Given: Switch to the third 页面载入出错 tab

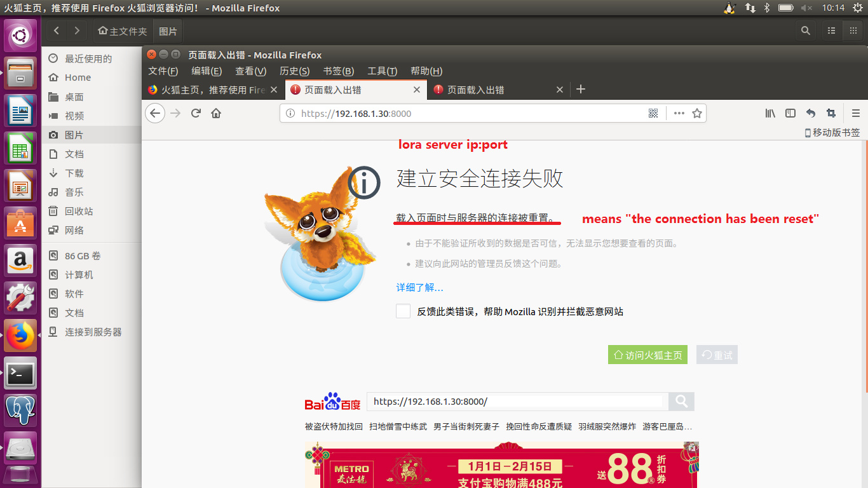Looking at the screenshot, I should (499, 90).
